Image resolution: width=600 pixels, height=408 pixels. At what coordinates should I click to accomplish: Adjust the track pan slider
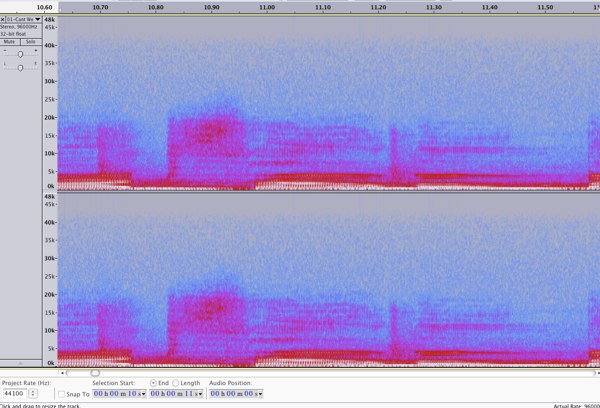coord(20,68)
